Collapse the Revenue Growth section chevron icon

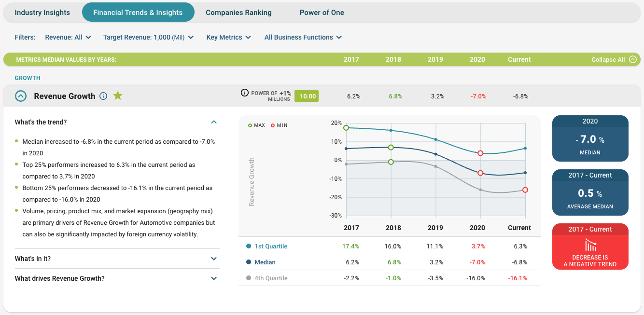tap(20, 96)
